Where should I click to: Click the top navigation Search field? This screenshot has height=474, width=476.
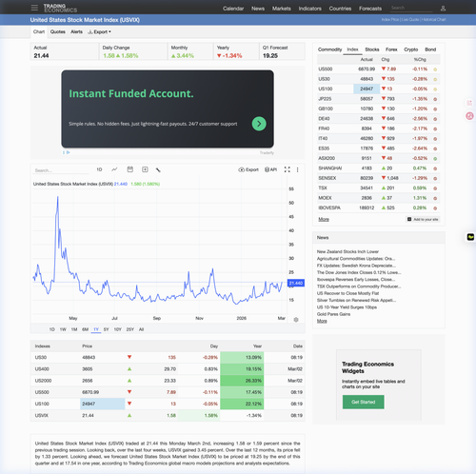tap(411, 8)
